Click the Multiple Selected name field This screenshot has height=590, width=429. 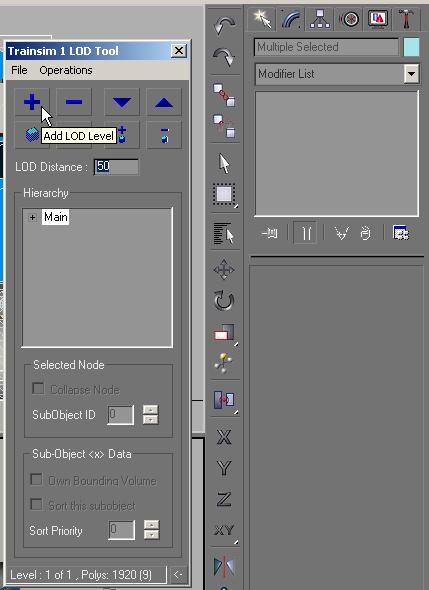(x=326, y=47)
